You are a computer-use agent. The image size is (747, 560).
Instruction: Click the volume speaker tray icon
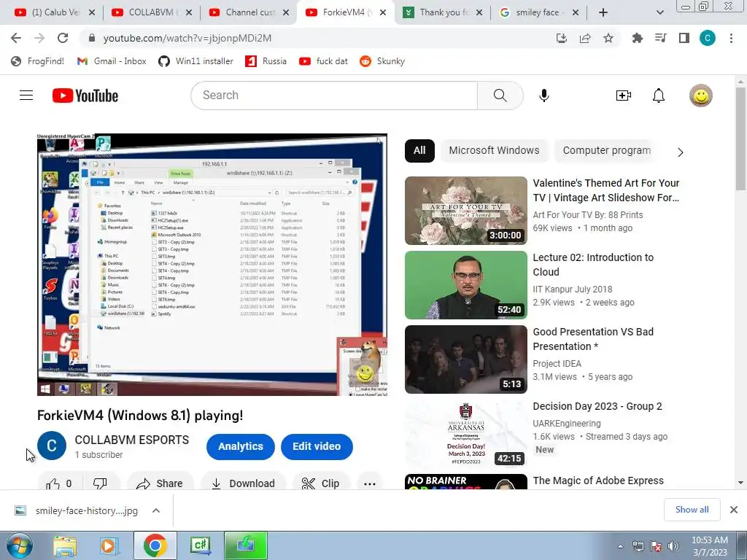673,546
